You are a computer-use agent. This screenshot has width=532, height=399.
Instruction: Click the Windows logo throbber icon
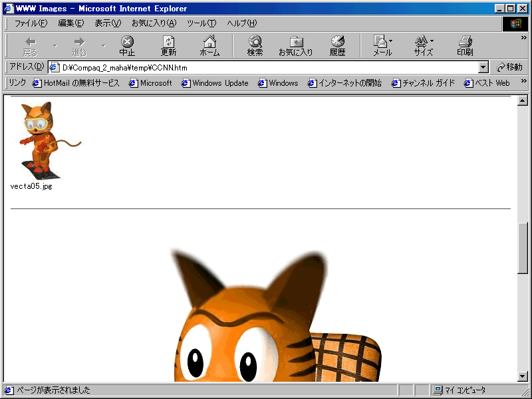coord(515,23)
